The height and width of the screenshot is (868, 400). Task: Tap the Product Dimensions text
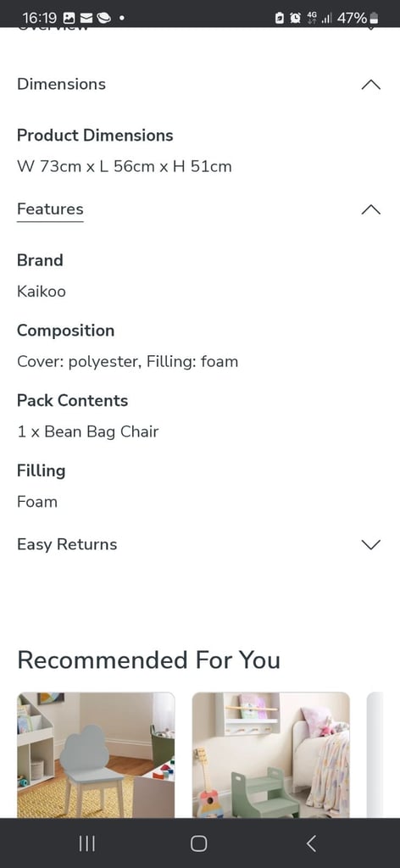(95, 136)
